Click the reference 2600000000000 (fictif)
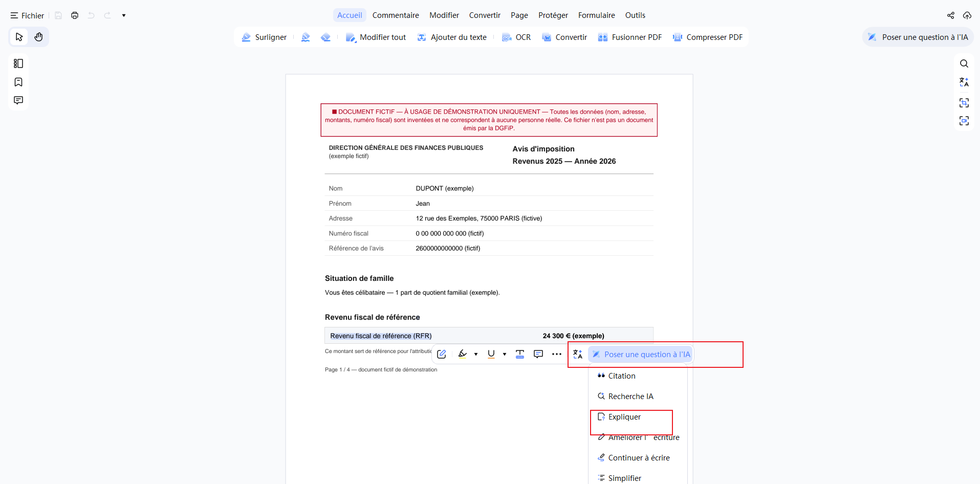The height and width of the screenshot is (484, 980). tap(448, 248)
